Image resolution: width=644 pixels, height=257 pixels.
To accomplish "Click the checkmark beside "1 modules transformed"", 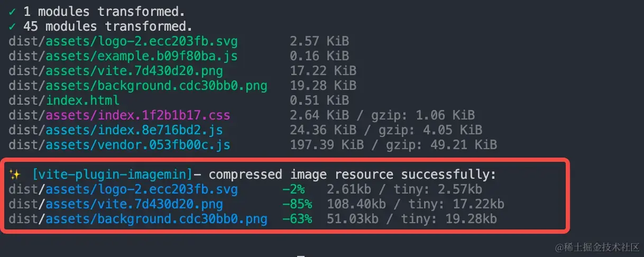I will click(x=13, y=11).
